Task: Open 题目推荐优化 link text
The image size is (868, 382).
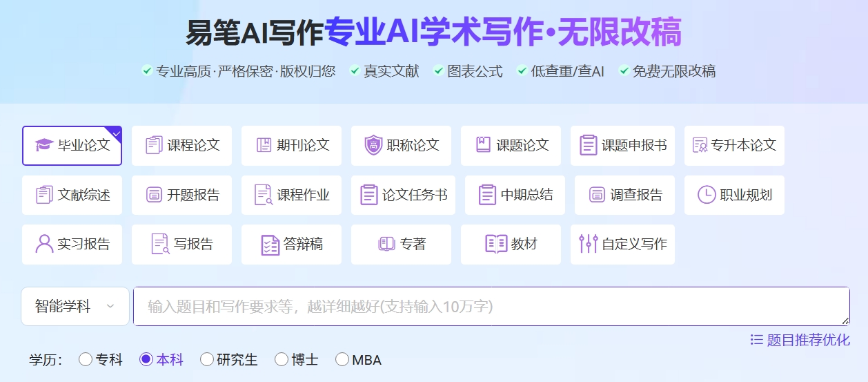Action: [x=809, y=340]
